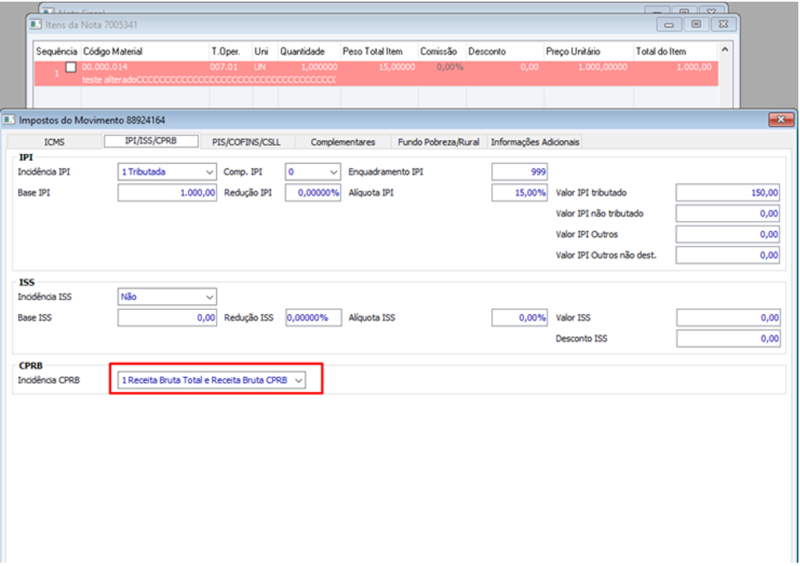Image resolution: width=800 pixels, height=566 pixels.
Task: Click the Alíquota IPI field
Action: [x=519, y=193]
